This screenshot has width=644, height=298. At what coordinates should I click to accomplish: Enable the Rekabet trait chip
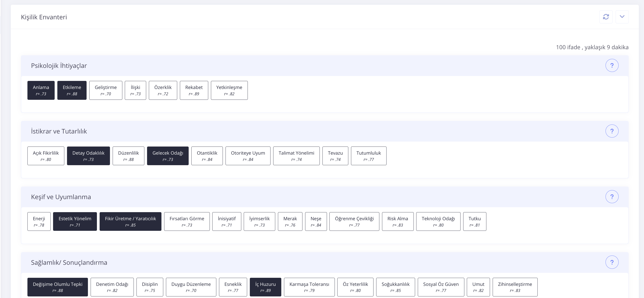click(194, 90)
